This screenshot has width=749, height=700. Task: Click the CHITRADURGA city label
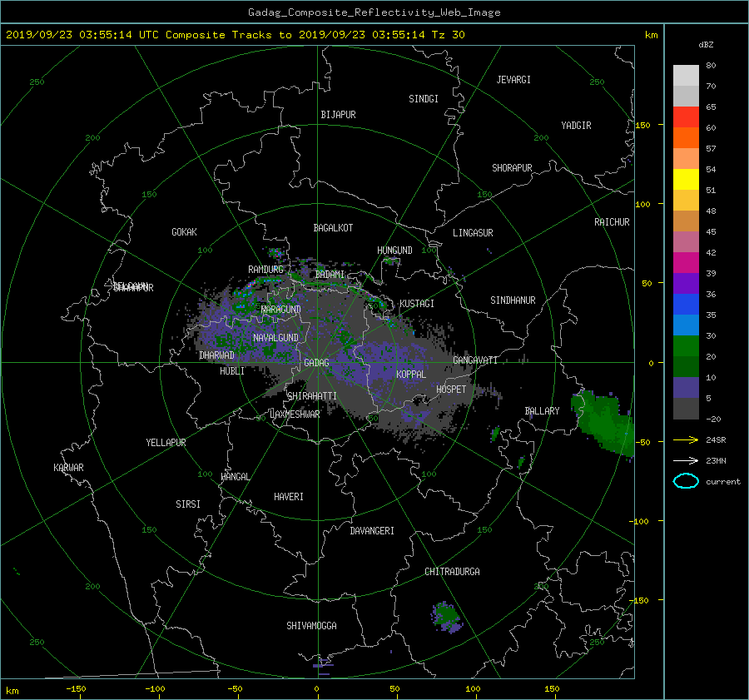(452, 572)
